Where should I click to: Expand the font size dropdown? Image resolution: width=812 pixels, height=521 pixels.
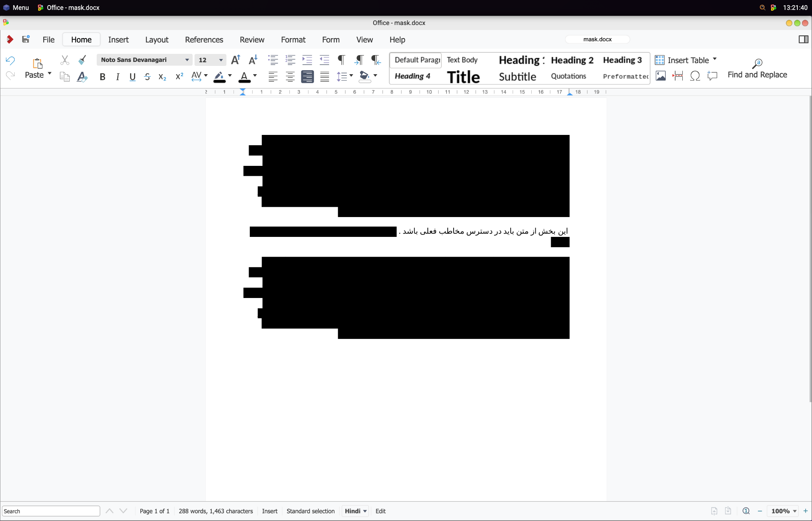221,60
